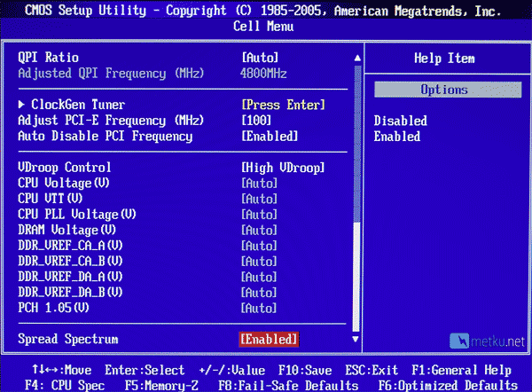Click the F1:General Help hint

point(461,370)
